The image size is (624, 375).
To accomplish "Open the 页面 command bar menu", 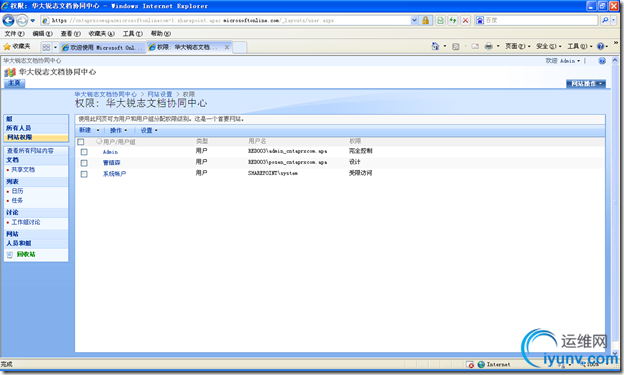I will (517, 47).
